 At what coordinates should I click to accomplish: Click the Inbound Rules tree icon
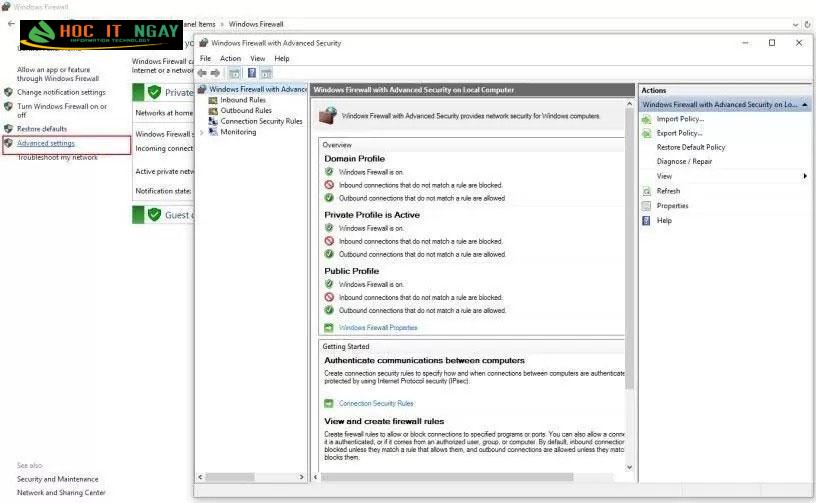(x=213, y=100)
